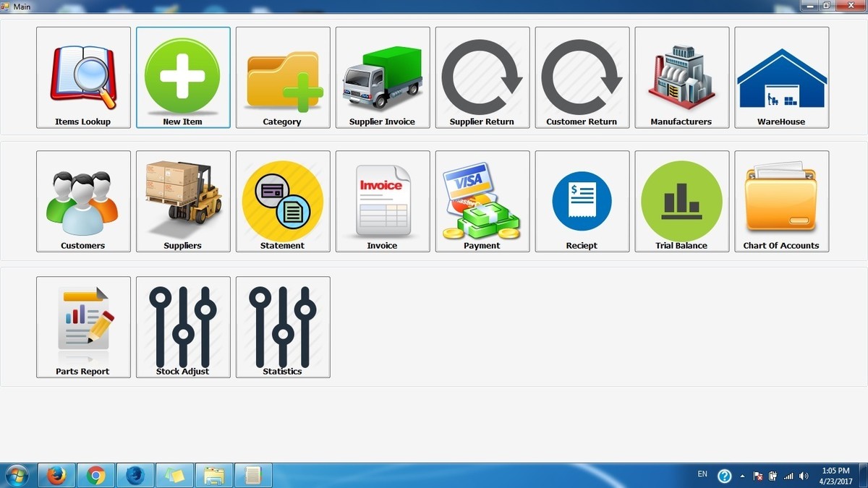Open the Items Lookup module
The height and width of the screenshot is (488, 868).
click(83, 77)
